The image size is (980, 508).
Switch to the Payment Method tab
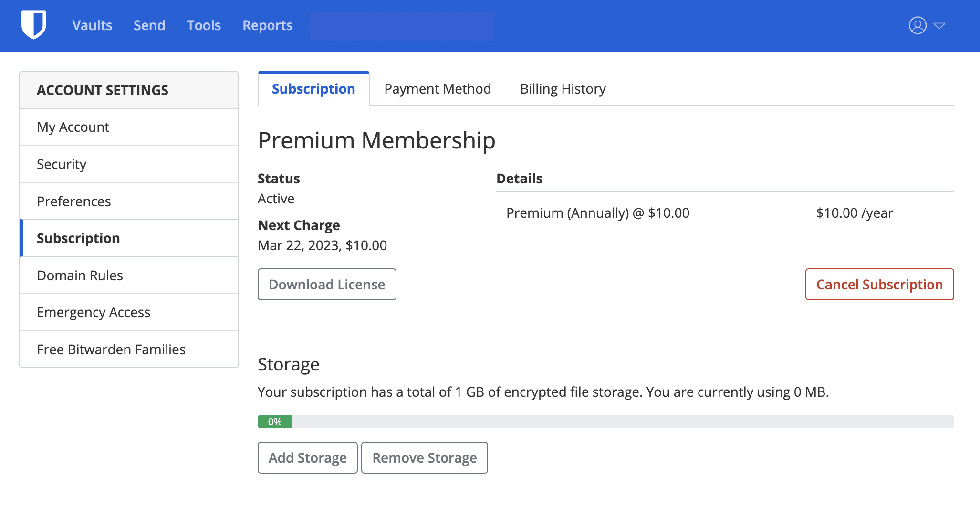(438, 88)
